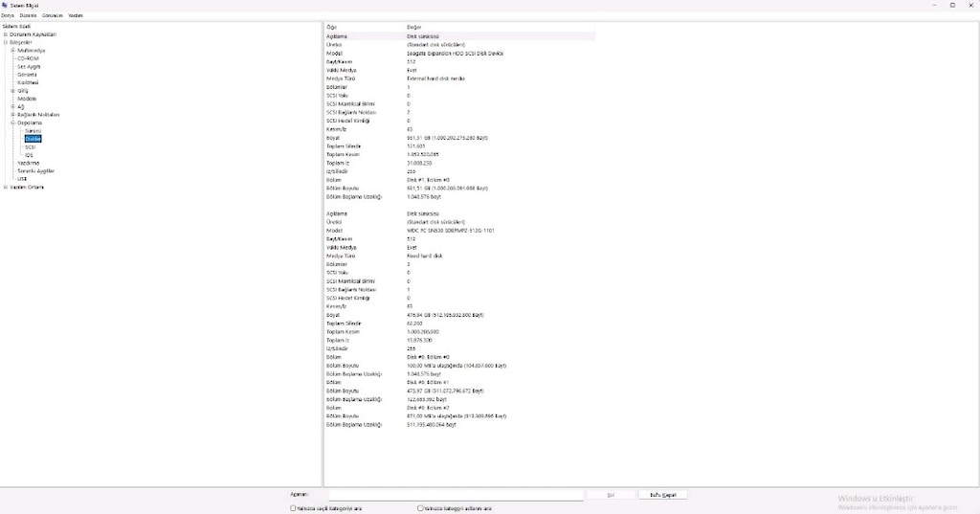Click the Bulu Kapat button
This screenshot has width=980, height=514.
[662, 495]
